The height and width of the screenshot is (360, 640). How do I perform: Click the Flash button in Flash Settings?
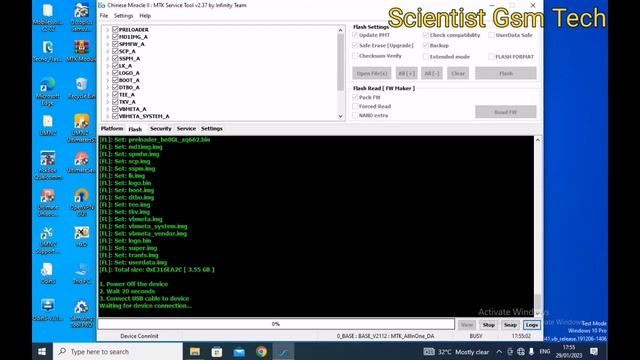pyautogui.click(x=506, y=73)
